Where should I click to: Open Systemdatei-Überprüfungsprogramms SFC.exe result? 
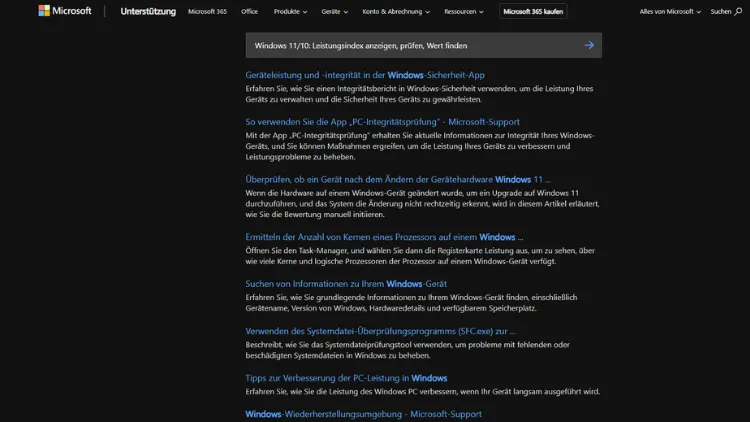click(x=380, y=331)
